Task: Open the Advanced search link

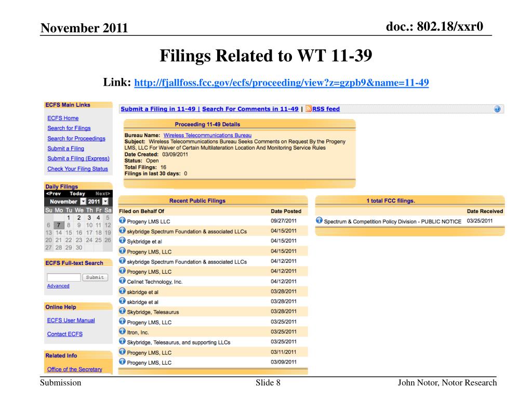Action: [58, 286]
